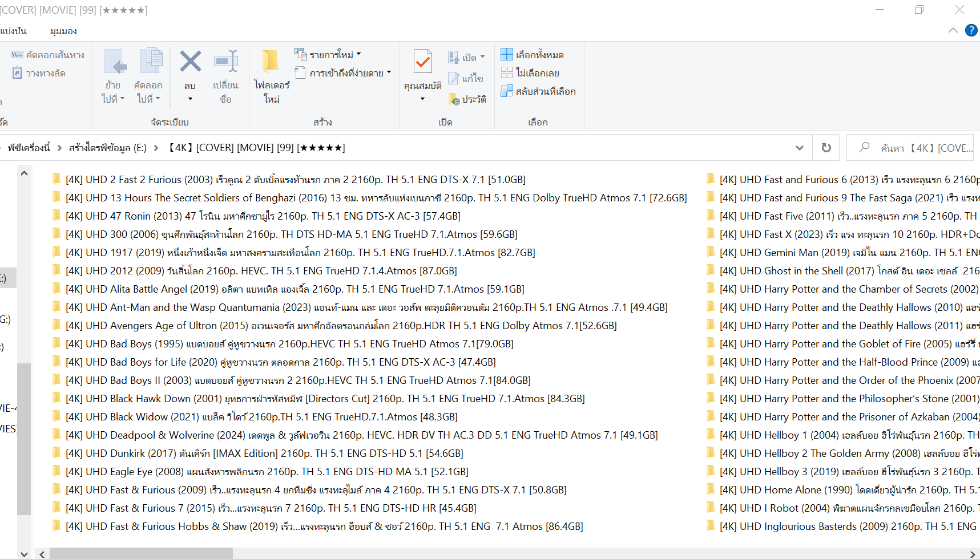Select folder icon of Home Alone (1990)

tap(710, 489)
